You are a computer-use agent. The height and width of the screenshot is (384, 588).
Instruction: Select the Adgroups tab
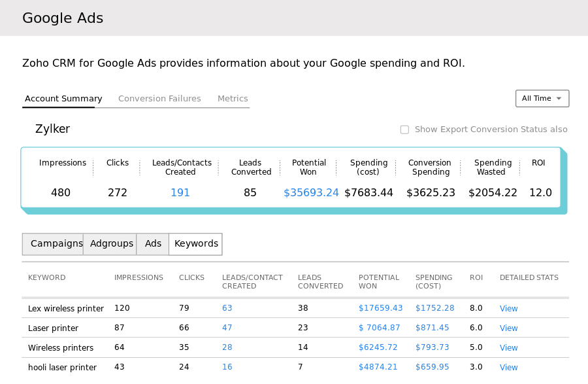tap(111, 244)
